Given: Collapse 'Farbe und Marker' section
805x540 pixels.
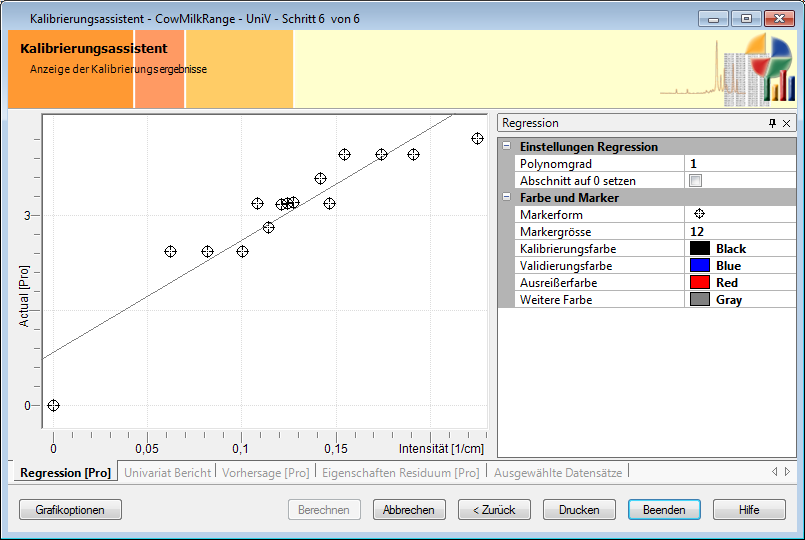Looking at the screenshot, I should (x=507, y=198).
